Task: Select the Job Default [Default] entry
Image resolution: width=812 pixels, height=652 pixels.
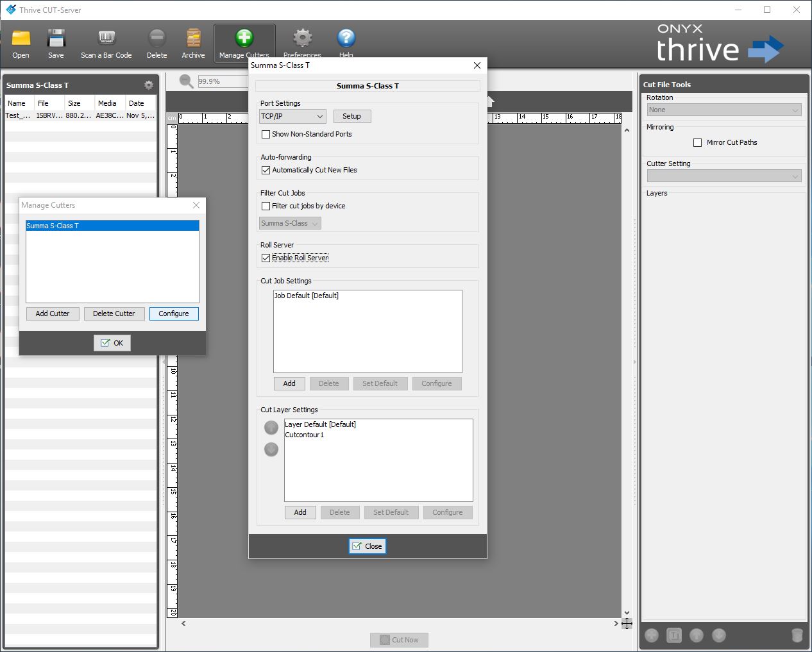Action: (368, 296)
